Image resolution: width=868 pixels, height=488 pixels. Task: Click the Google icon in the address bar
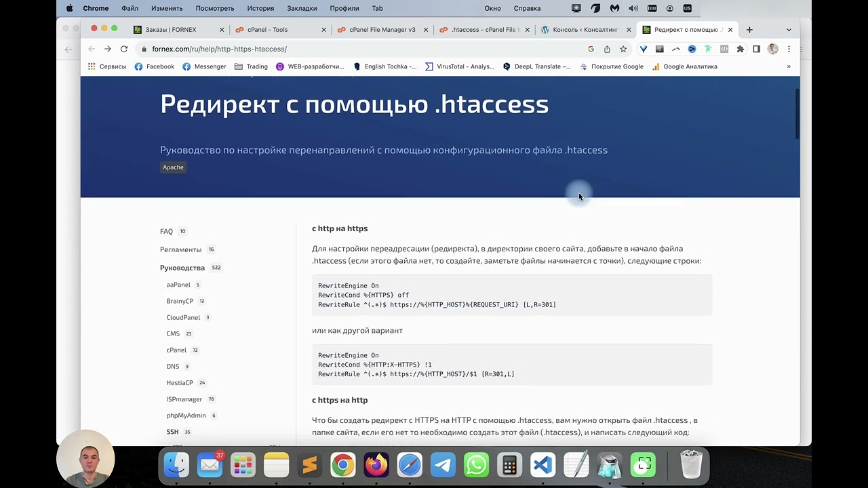coord(591,49)
